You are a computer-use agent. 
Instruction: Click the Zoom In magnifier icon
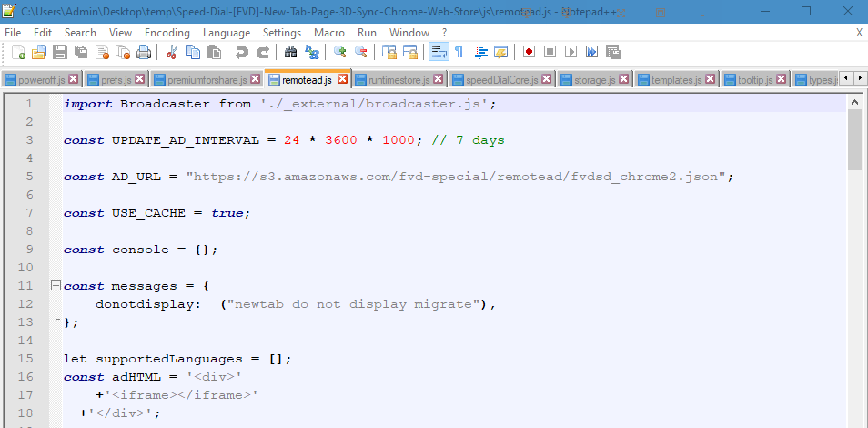(340, 52)
